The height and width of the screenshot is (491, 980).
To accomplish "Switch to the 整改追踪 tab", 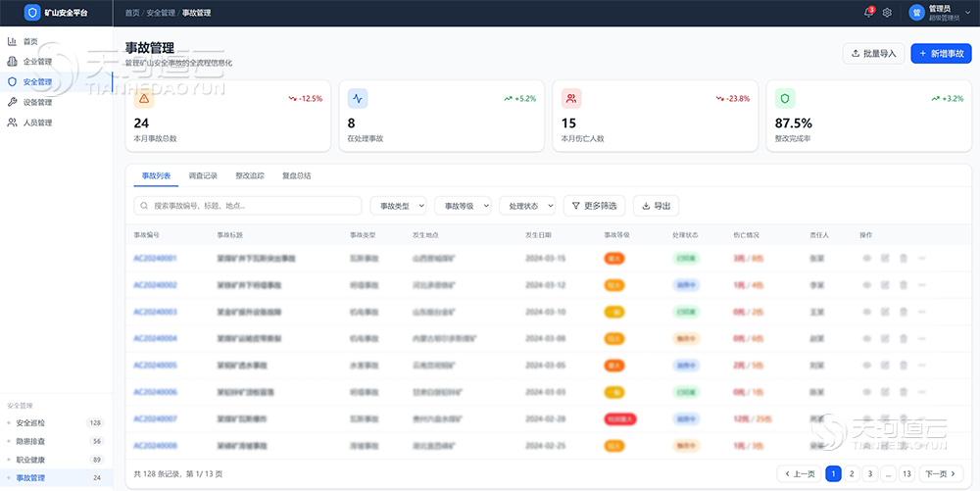I will coord(250,176).
